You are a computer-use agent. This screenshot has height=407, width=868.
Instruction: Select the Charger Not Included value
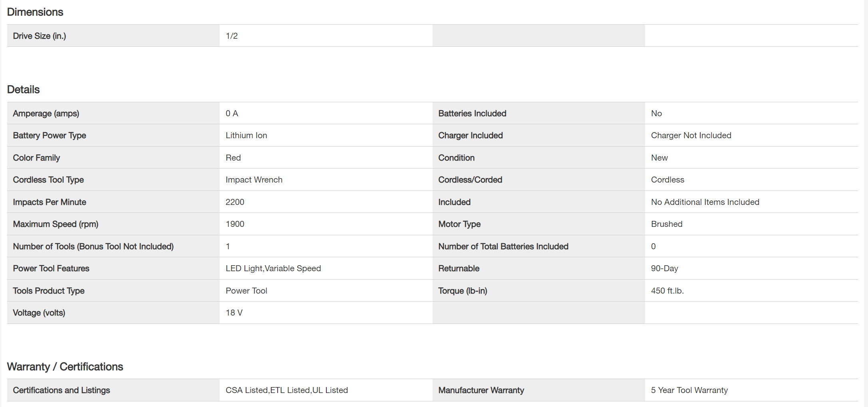click(x=691, y=135)
